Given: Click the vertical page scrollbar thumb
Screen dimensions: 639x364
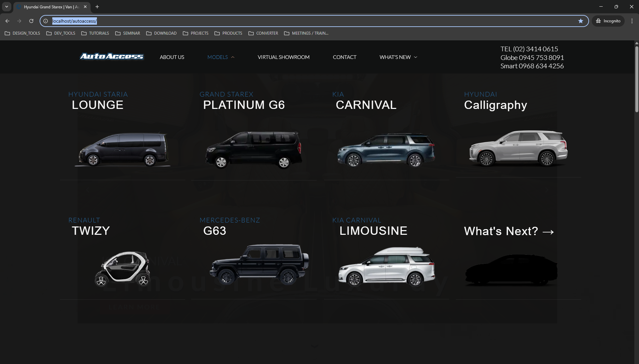Looking at the screenshot, I should pyautogui.click(x=637, y=79).
